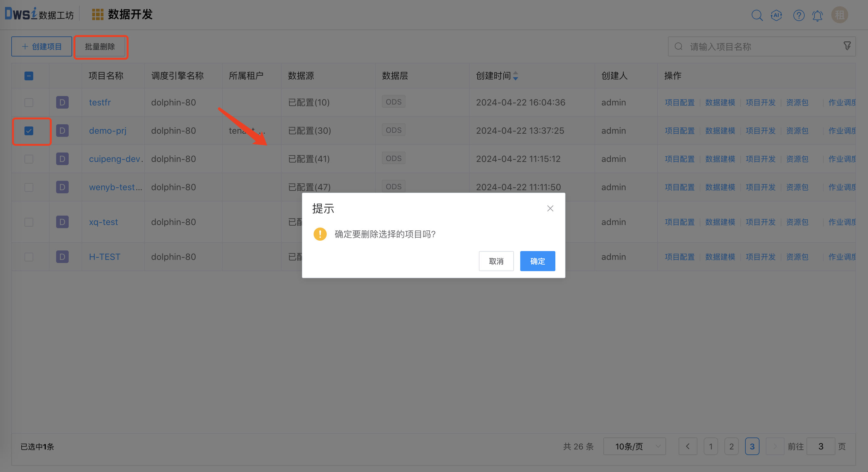Close the confirmation dialog with X icon
The height and width of the screenshot is (472, 868).
coord(550,208)
